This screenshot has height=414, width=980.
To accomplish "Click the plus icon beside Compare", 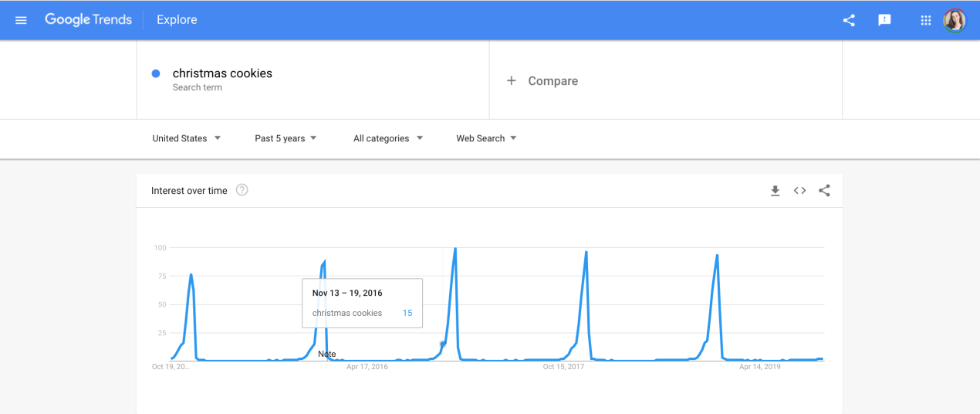I will click(511, 80).
